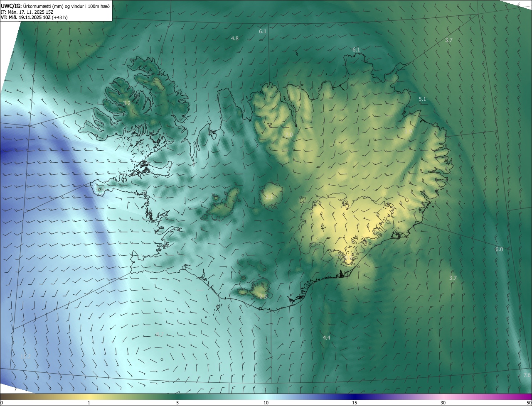Image resolution: width=532 pixels, height=406 pixels.
Task: Click the 5.1 value off the east coast
Action: (422, 99)
